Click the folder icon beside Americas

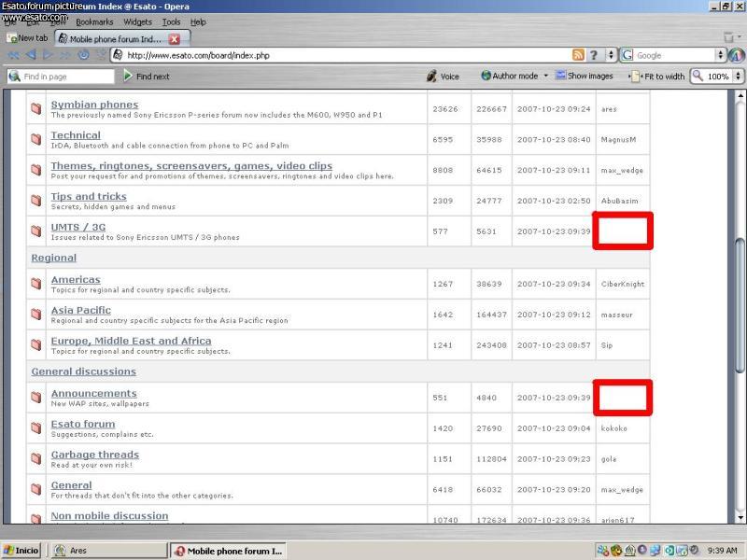pyautogui.click(x=36, y=284)
